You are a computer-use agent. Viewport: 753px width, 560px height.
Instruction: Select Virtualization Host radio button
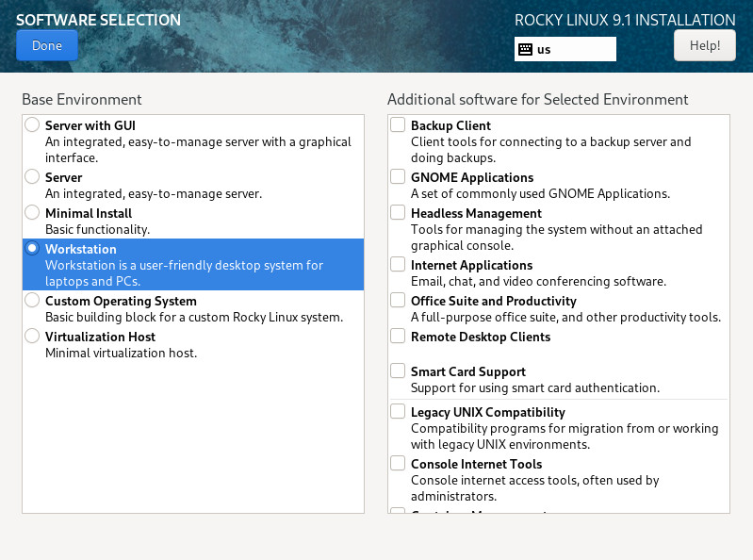tap(32, 336)
